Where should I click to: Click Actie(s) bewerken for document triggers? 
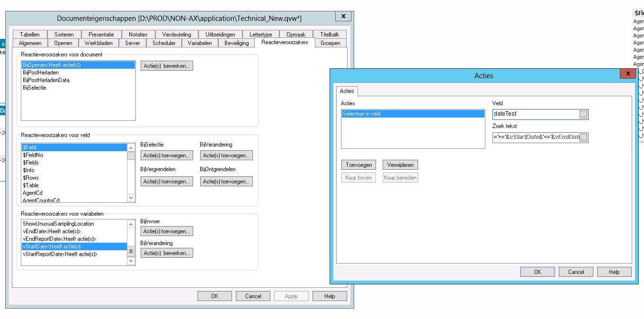point(167,66)
